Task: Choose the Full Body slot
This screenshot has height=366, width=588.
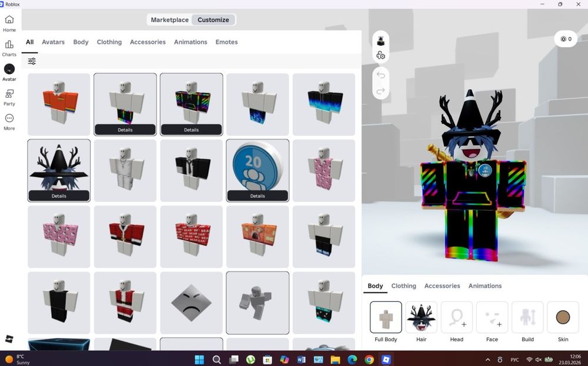Action: 386,317
